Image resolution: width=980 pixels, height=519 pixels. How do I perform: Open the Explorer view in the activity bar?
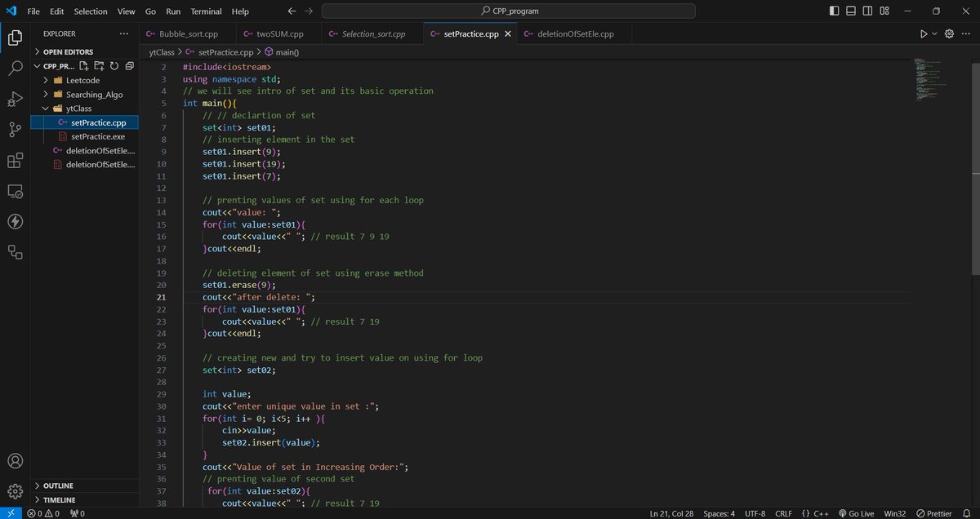[15, 38]
